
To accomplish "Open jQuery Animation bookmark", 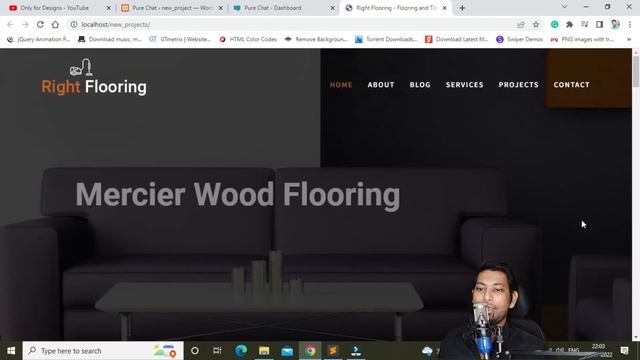I will pos(39,39).
